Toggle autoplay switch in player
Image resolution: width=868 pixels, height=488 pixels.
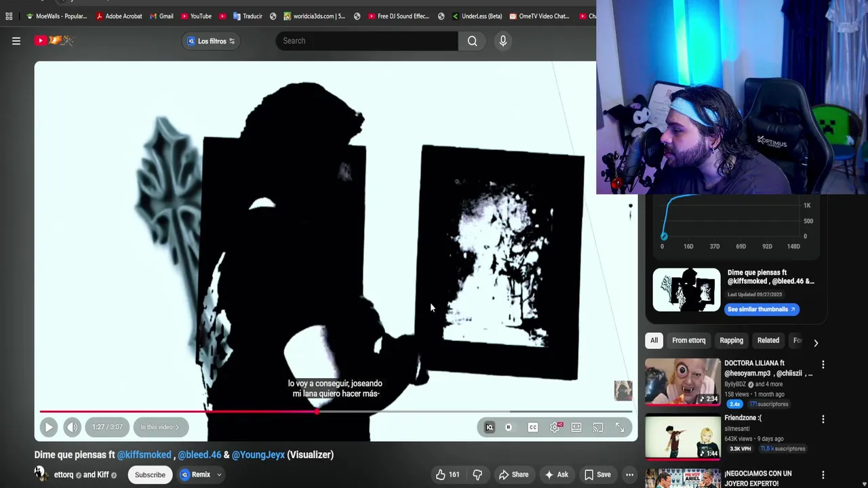pyautogui.click(x=509, y=427)
